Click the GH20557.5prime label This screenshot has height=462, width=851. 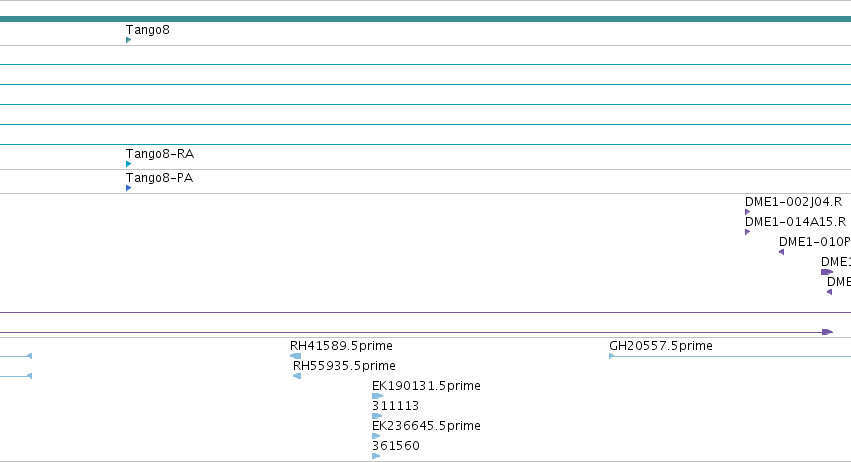(x=661, y=346)
